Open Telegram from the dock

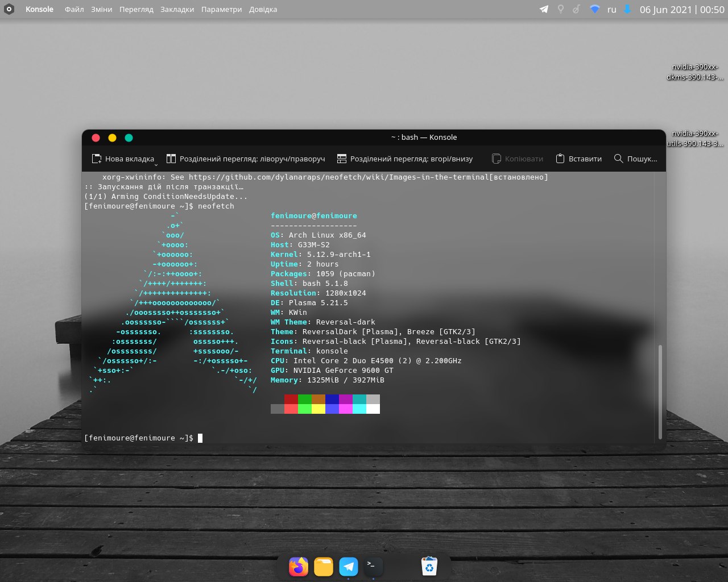click(349, 567)
